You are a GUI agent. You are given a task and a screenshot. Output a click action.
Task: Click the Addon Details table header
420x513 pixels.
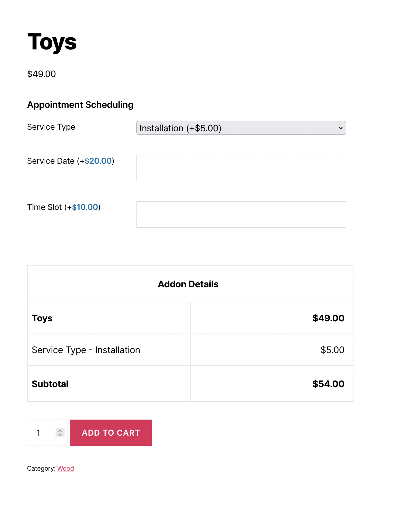(x=188, y=284)
